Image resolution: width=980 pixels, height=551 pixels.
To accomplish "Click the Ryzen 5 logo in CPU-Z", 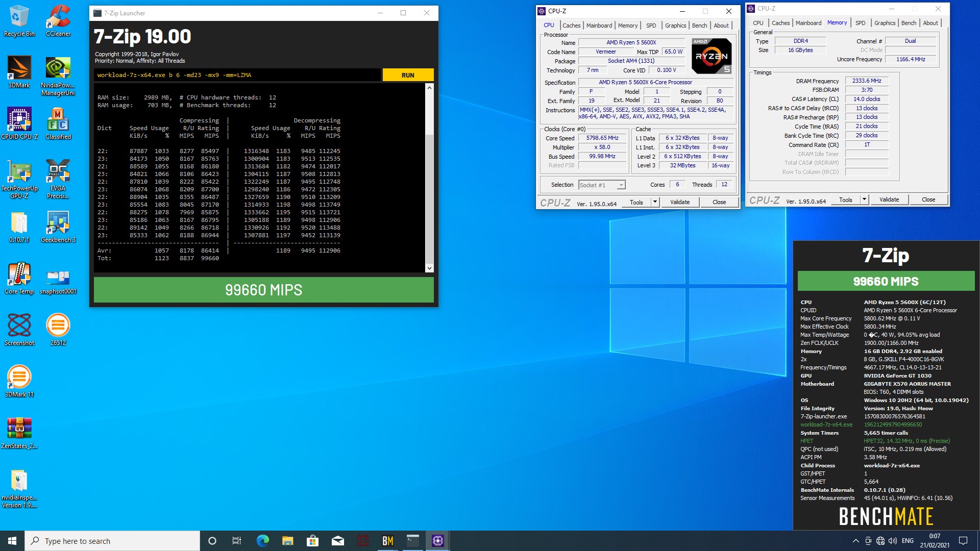I will pyautogui.click(x=712, y=56).
